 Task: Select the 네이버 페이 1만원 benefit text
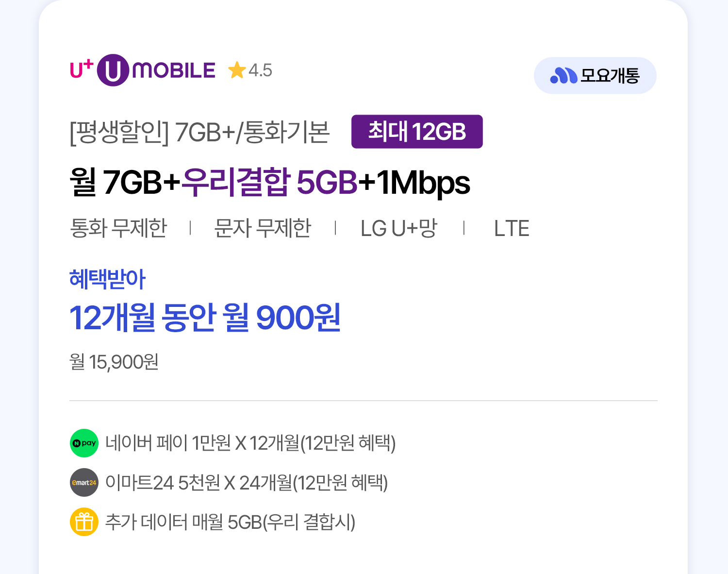click(250, 443)
